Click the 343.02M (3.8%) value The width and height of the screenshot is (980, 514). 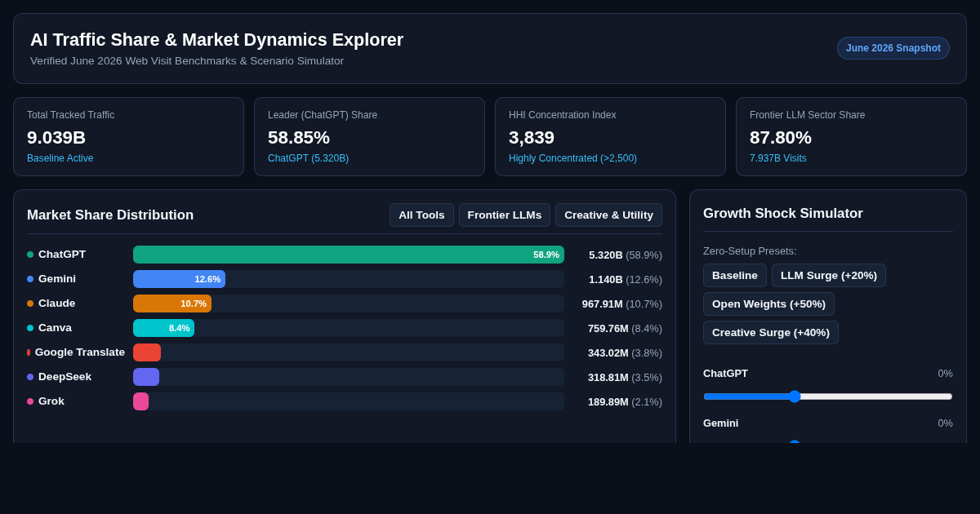pos(625,352)
